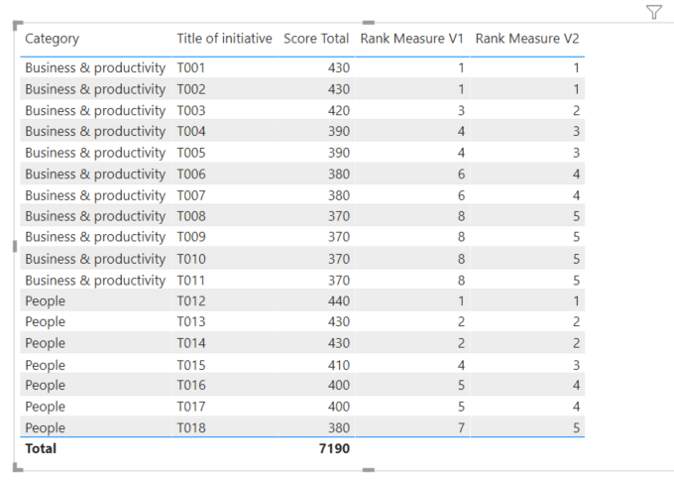674x483 pixels.
Task: Click the People category in T012 row
Action: click(x=45, y=302)
